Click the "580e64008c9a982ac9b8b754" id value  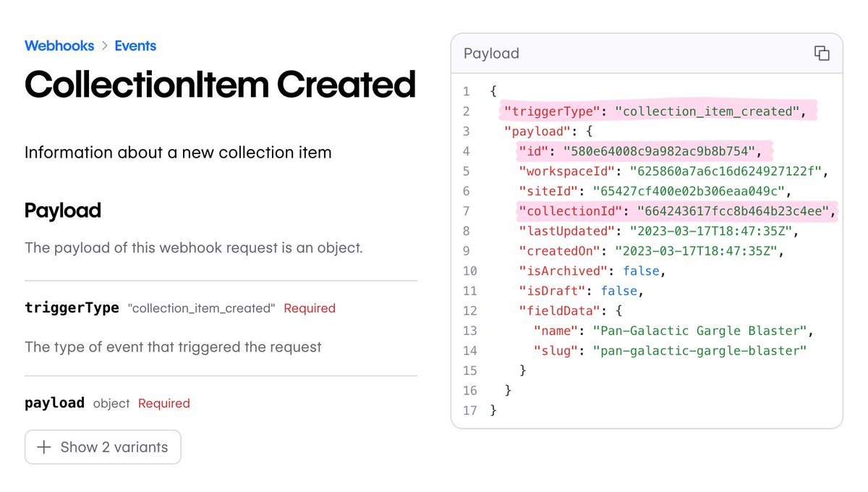click(x=659, y=151)
